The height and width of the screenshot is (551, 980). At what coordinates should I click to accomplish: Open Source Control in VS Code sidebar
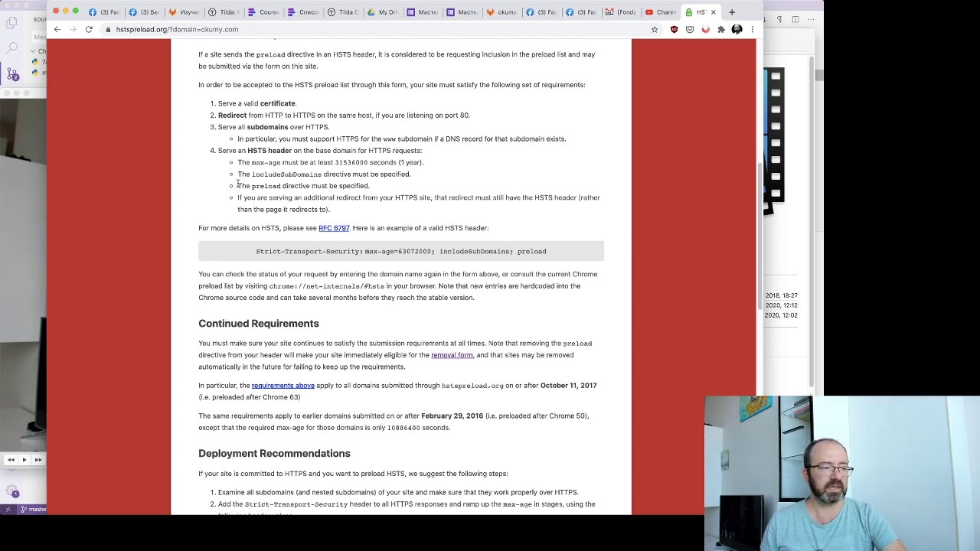tap(12, 74)
